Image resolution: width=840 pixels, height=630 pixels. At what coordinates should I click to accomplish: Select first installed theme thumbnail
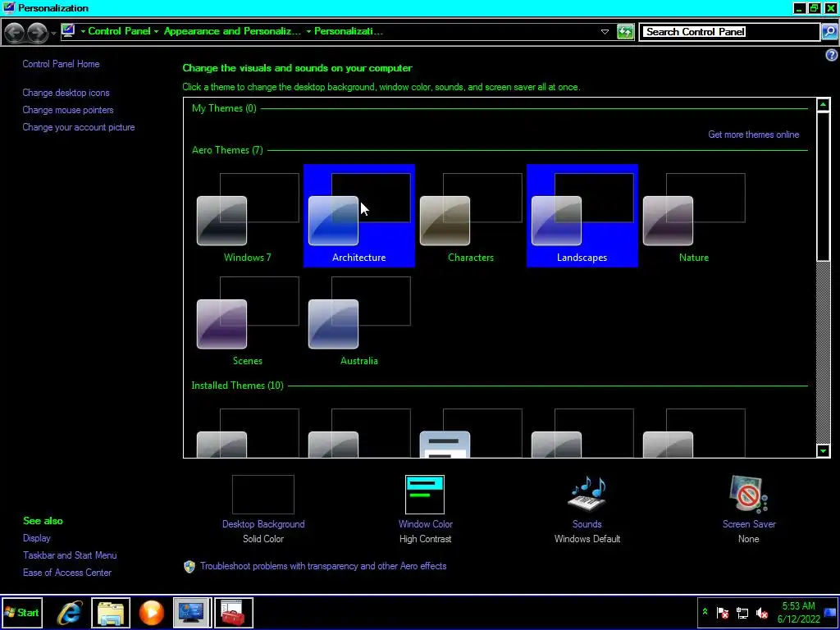click(248, 433)
